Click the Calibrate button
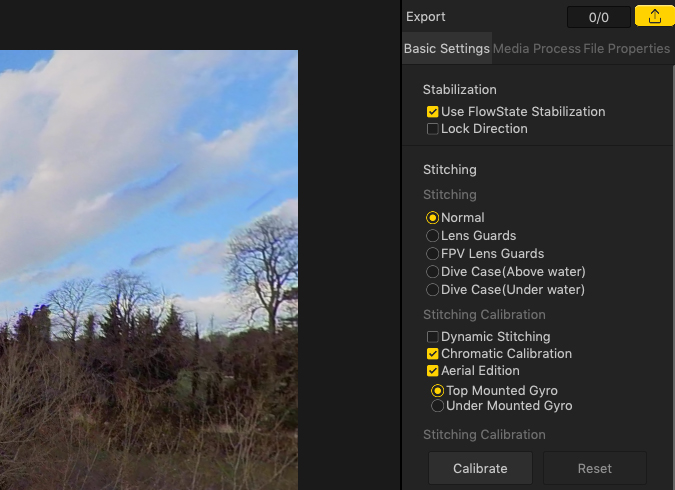 [x=480, y=468]
